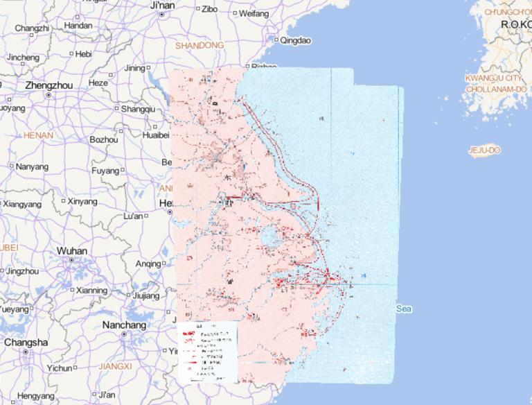Click the Ji'nan city label
Viewport: 532px width, 405px height.
pos(162,5)
